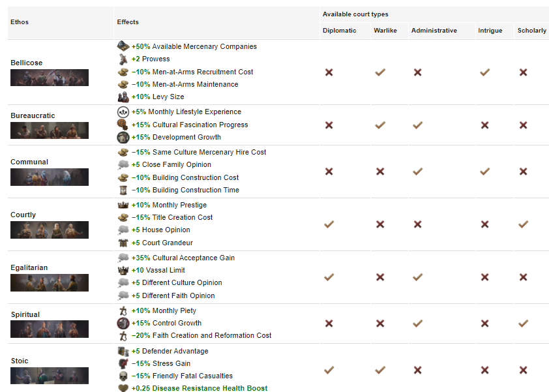Viewport: 549px width, 392px height.
Task: Click the Communal Diplomatic cross mark
Action: coord(329,172)
